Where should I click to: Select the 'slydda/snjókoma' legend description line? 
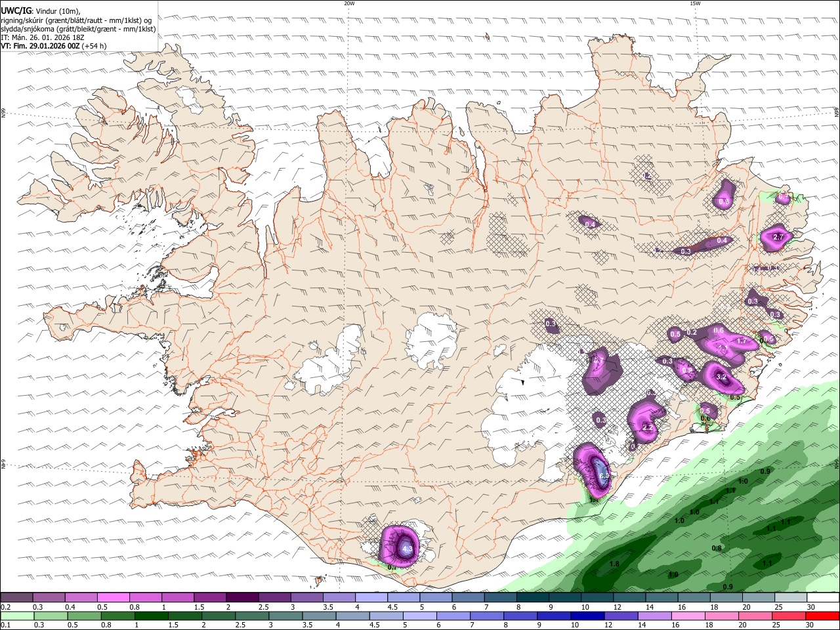(x=78, y=29)
